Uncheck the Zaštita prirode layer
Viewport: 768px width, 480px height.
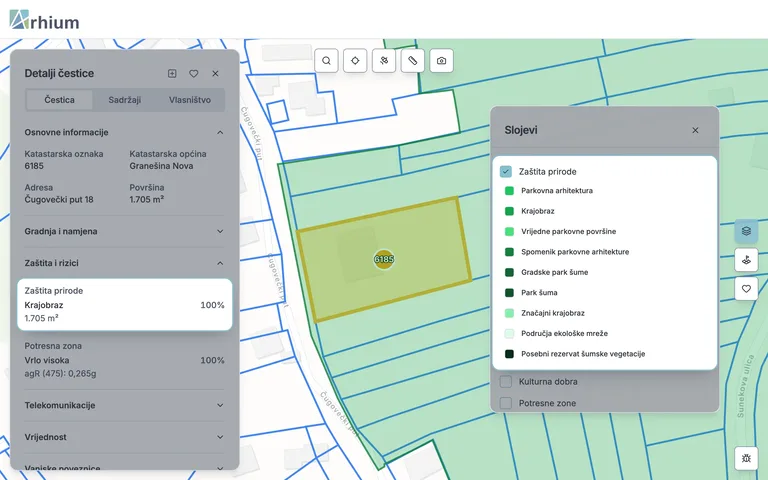[x=505, y=171]
